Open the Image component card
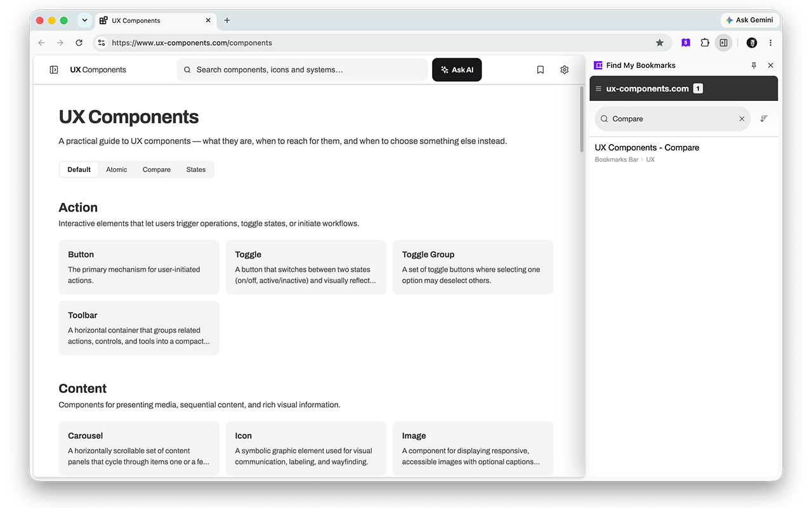 click(473, 448)
